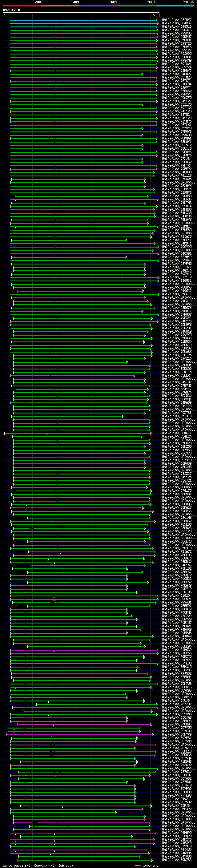Click hit label UniRef100_B7FGS0
The width and height of the screenshot is (197, 868).
176,91
